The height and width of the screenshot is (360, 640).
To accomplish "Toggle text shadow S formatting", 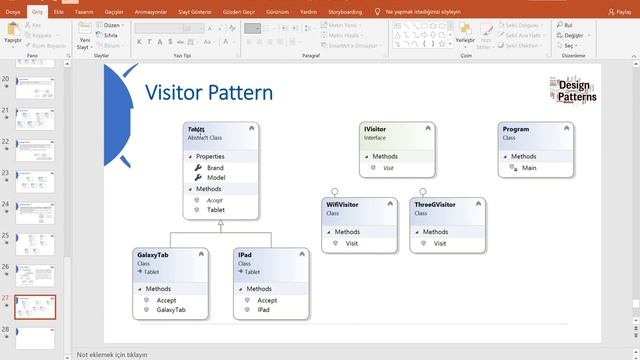I will coord(170,42).
